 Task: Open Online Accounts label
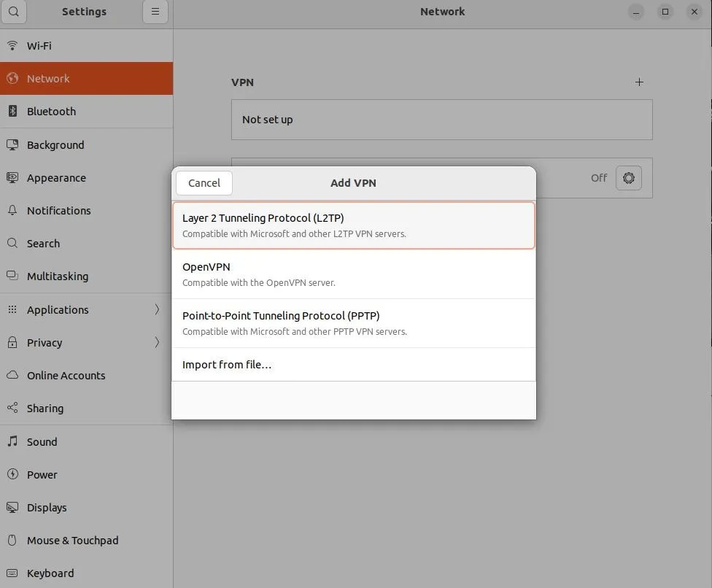click(x=66, y=376)
